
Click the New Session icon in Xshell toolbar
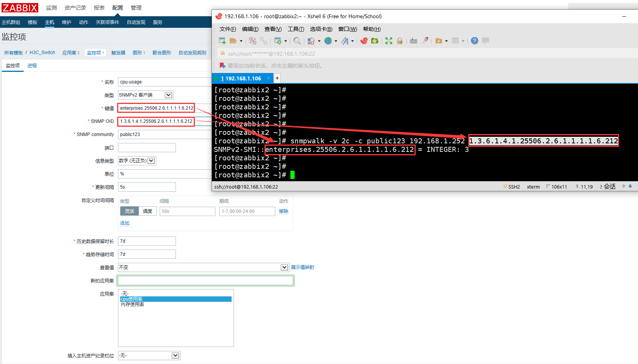[222, 41]
